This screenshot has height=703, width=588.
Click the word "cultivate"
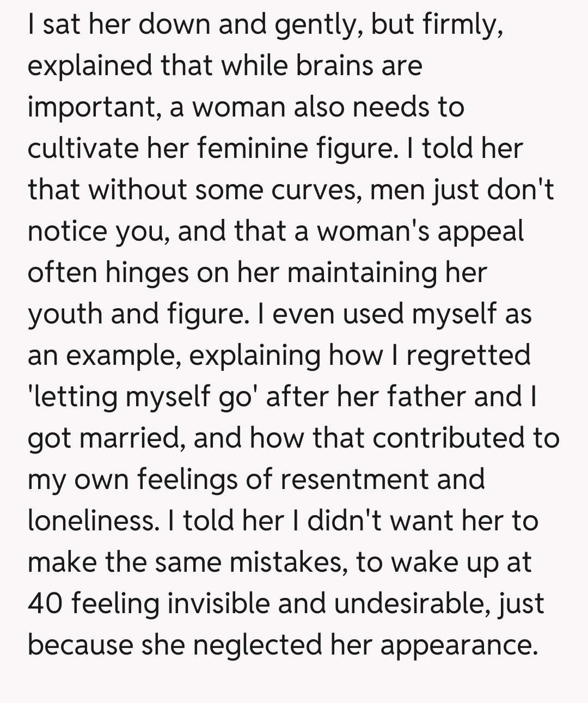[x=81, y=148]
